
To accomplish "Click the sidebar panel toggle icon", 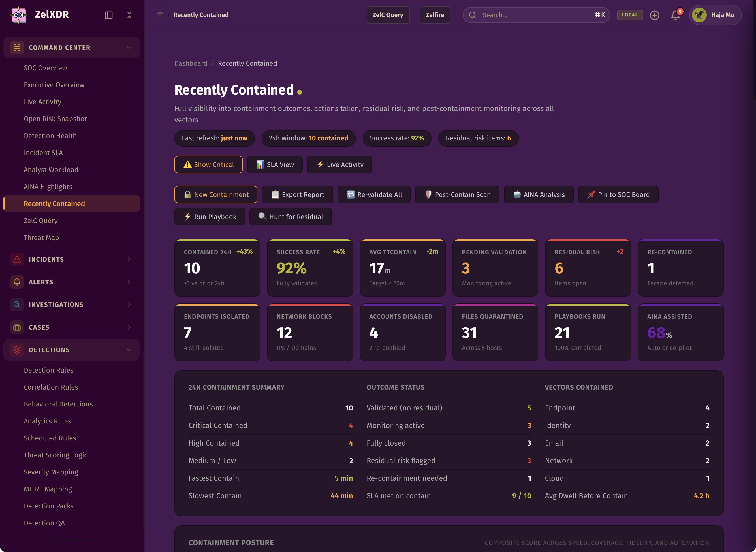I will click(x=109, y=15).
